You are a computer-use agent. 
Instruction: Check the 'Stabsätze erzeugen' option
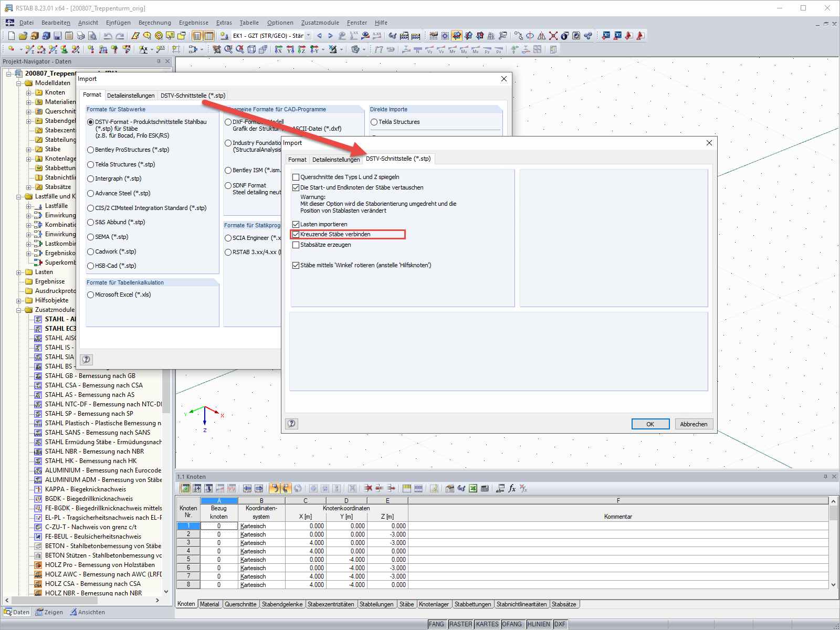[x=296, y=245]
